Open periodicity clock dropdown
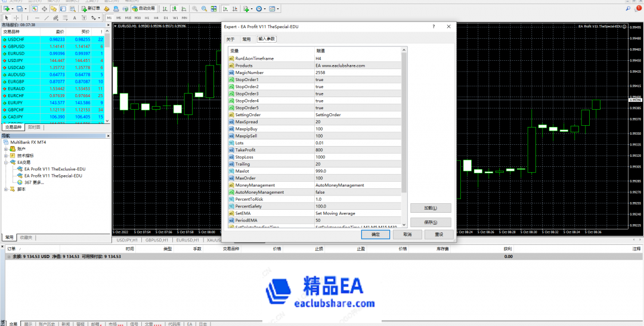Image resolution: width=644 pixels, height=326 pixels. [261, 8]
